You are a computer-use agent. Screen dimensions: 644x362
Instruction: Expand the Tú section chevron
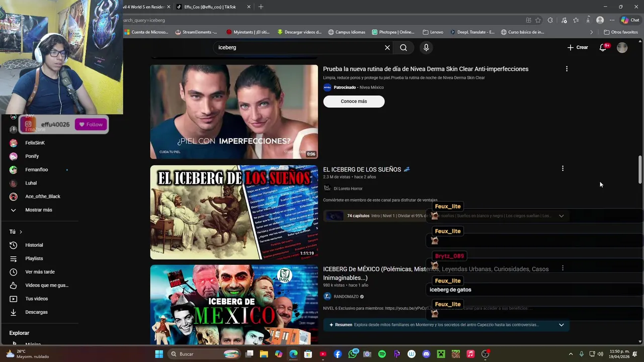(x=21, y=232)
